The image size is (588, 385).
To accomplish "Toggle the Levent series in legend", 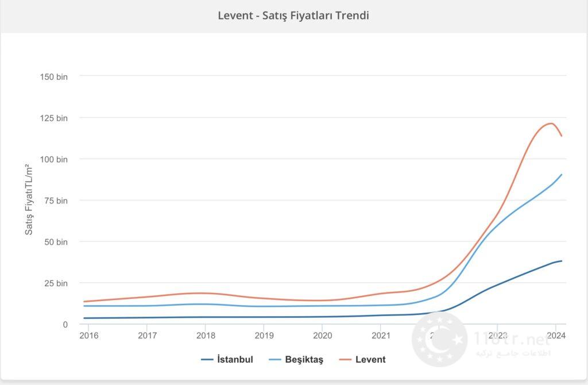I will click(x=370, y=360).
